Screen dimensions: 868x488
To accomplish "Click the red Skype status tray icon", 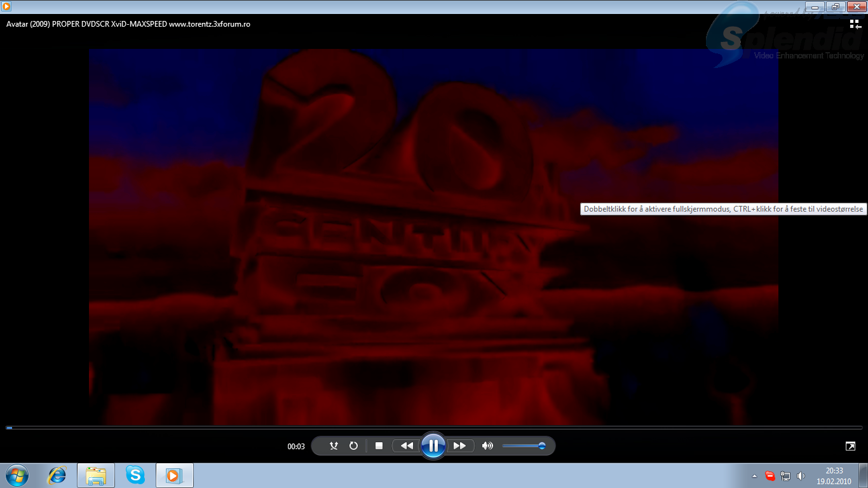I will point(770,476).
